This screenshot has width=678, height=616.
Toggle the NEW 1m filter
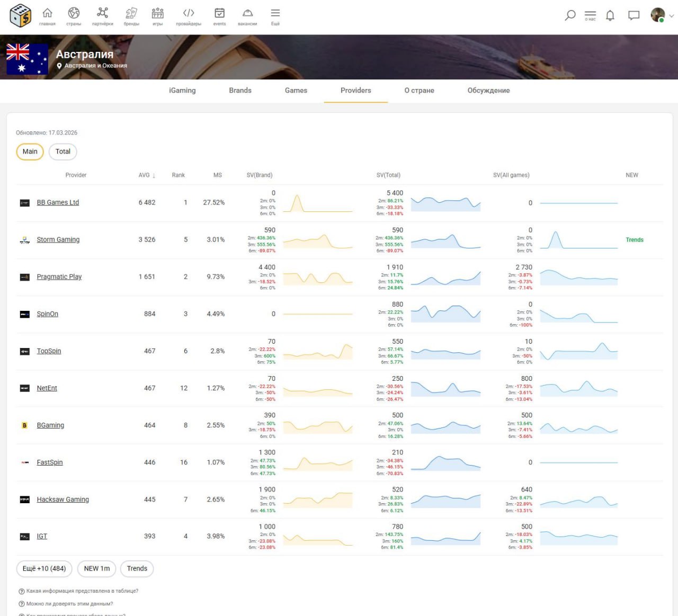click(97, 568)
